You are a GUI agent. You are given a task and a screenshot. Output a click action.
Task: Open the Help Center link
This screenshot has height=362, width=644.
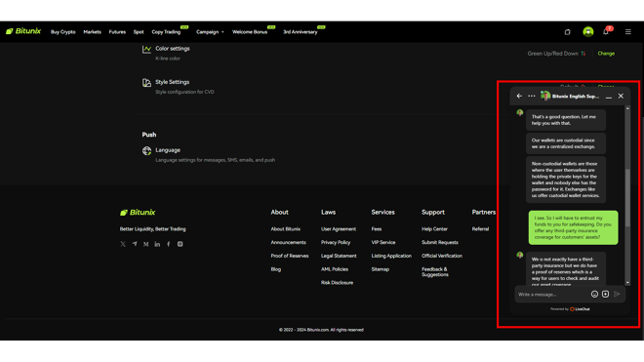point(434,229)
